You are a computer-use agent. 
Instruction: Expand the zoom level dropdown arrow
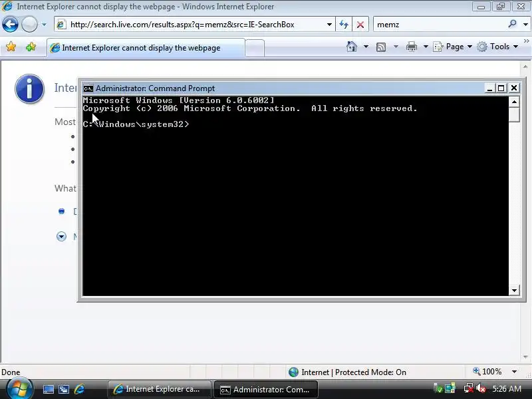click(514, 372)
